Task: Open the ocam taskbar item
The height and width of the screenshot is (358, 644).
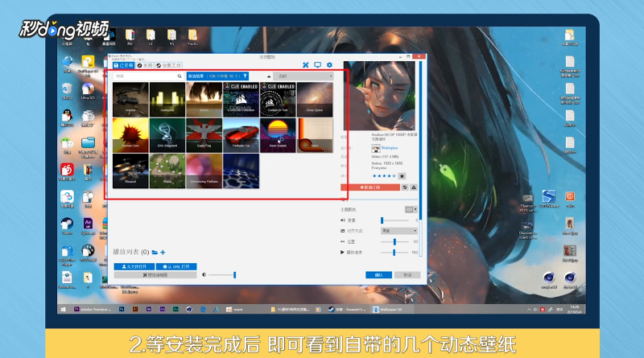Action: (235, 309)
